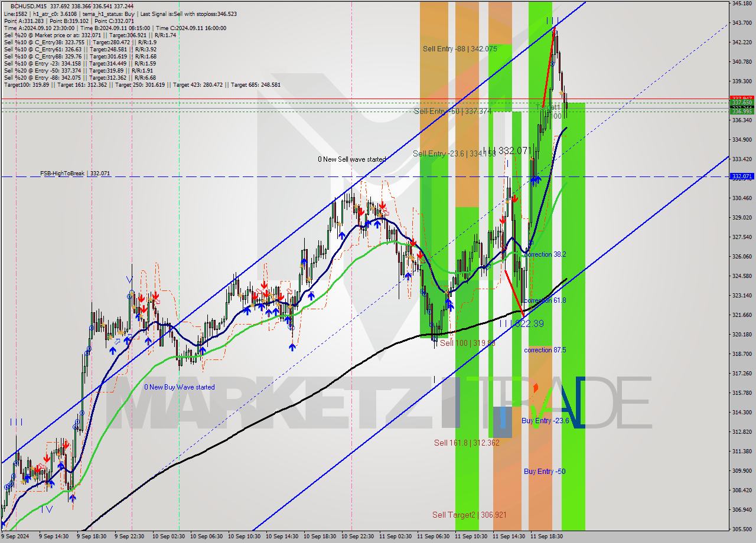Select the 'Sell Entry -88 | 342.075' label
Image resolution: width=756 pixels, height=543 pixels.
point(460,49)
